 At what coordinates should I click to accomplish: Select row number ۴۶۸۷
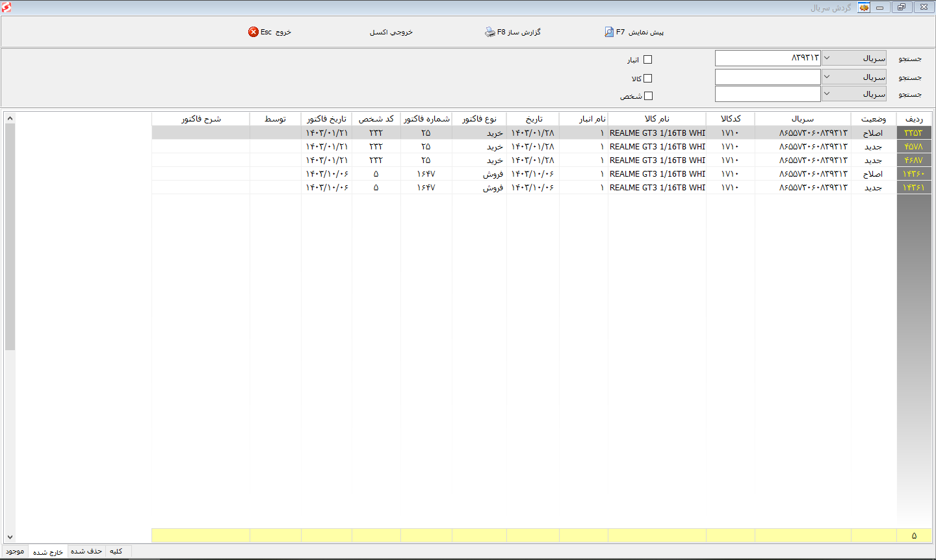click(x=914, y=160)
